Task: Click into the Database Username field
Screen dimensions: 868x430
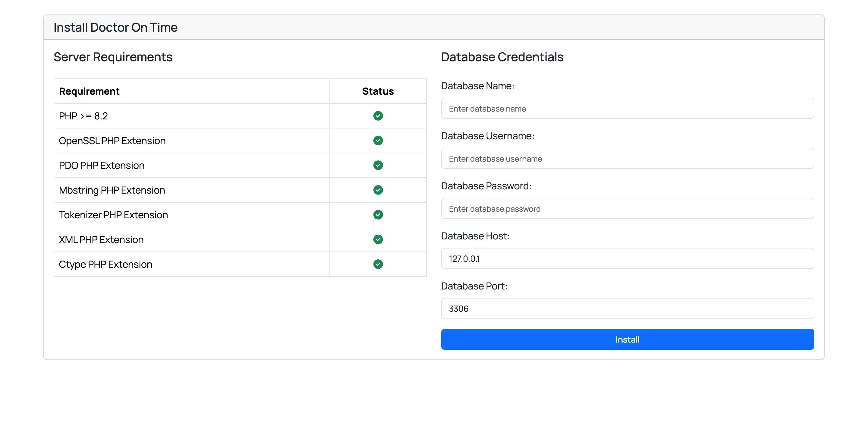Action: coord(627,159)
